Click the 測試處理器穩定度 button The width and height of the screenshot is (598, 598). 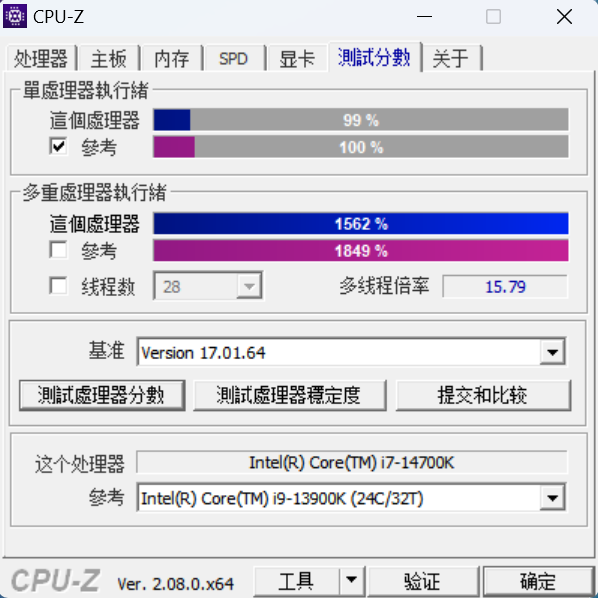click(289, 395)
